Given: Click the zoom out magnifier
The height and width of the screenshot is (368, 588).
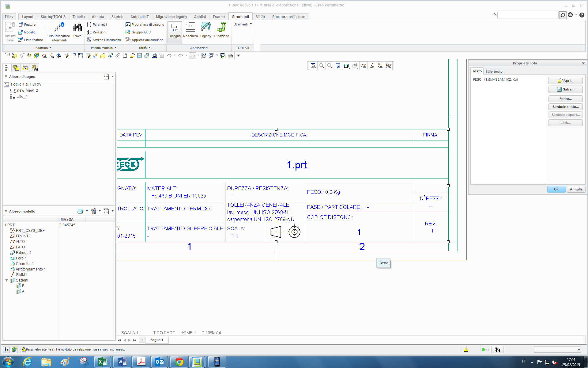Looking at the screenshot, I should pyautogui.click(x=330, y=66).
